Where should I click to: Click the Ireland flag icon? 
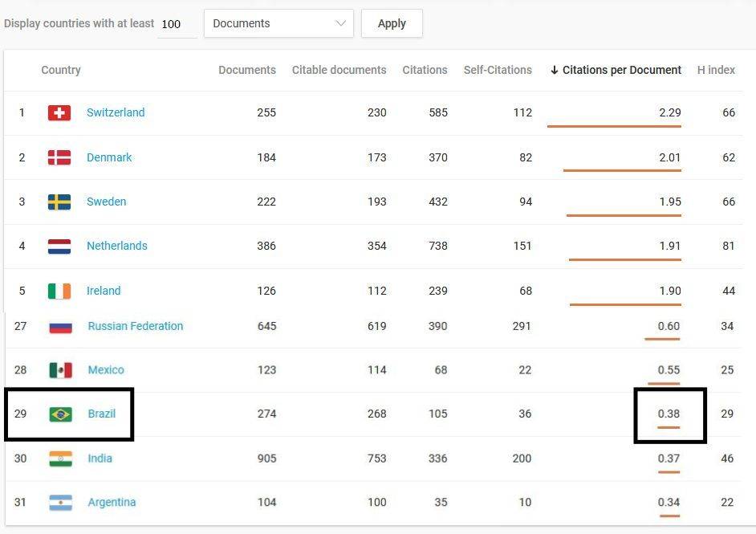coord(59,291)
